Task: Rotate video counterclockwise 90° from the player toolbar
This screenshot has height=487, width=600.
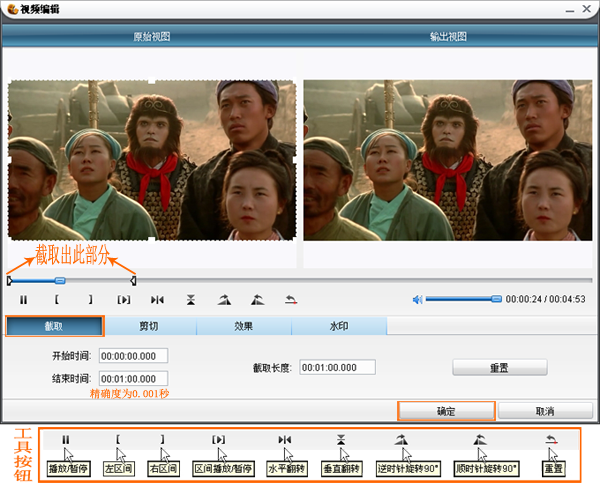Action: click(224, 300)
